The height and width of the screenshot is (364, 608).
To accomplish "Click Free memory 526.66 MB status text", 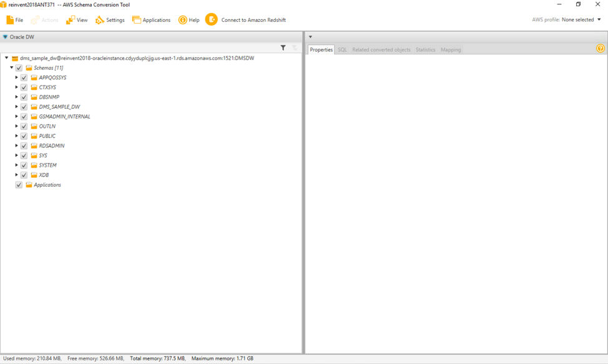I will click(96, 358).
